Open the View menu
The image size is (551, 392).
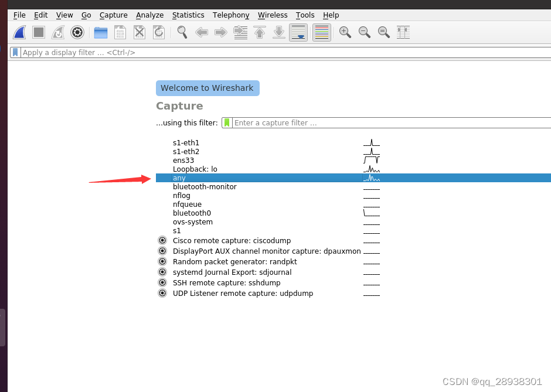pyautogui.click(x=64, y=15)
